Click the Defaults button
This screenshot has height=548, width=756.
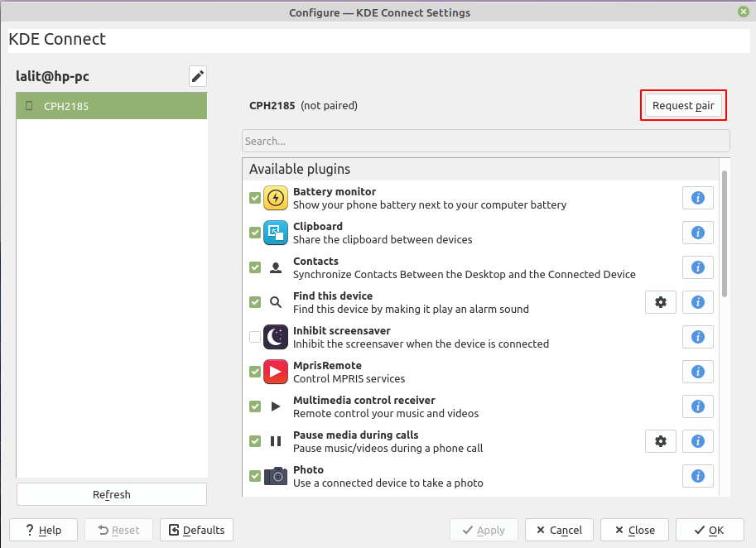(196, 530)
